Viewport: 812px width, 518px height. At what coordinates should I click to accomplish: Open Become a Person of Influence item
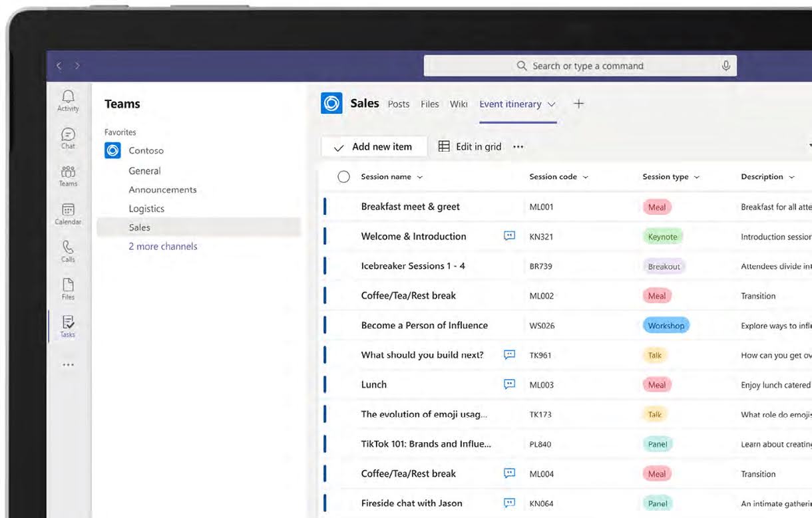tap(425, 325)
